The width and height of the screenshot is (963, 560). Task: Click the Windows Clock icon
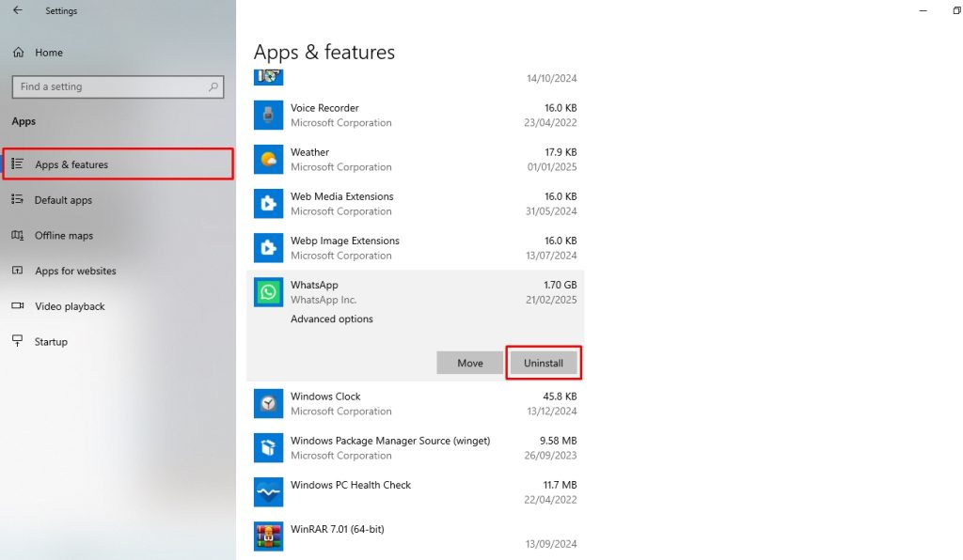coord(268,404)
